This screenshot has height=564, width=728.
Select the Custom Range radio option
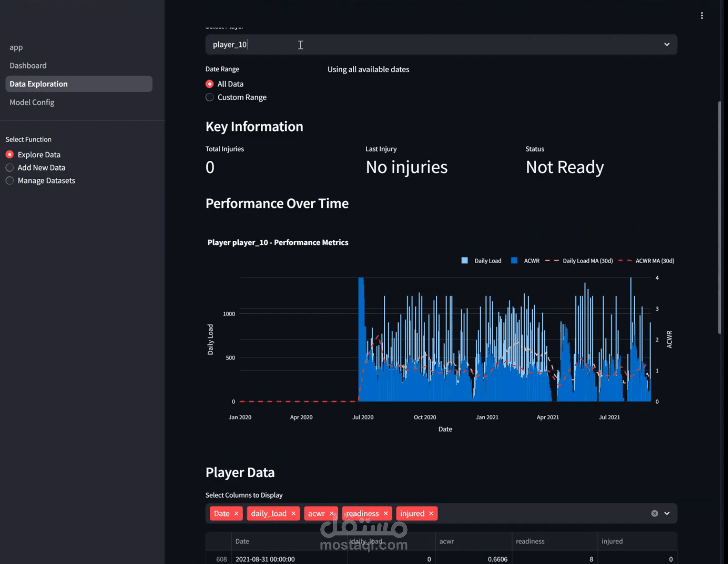pos(210,97)
